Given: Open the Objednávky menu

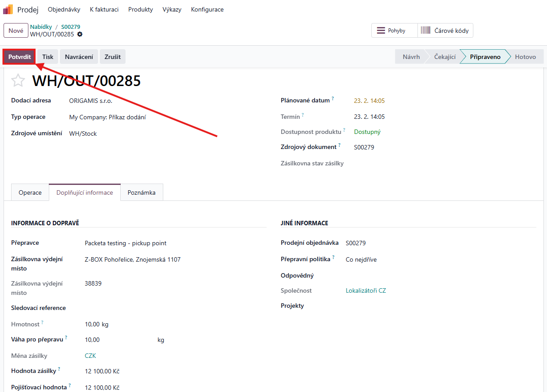Looking at the screenshot, I should click(64, 9).
